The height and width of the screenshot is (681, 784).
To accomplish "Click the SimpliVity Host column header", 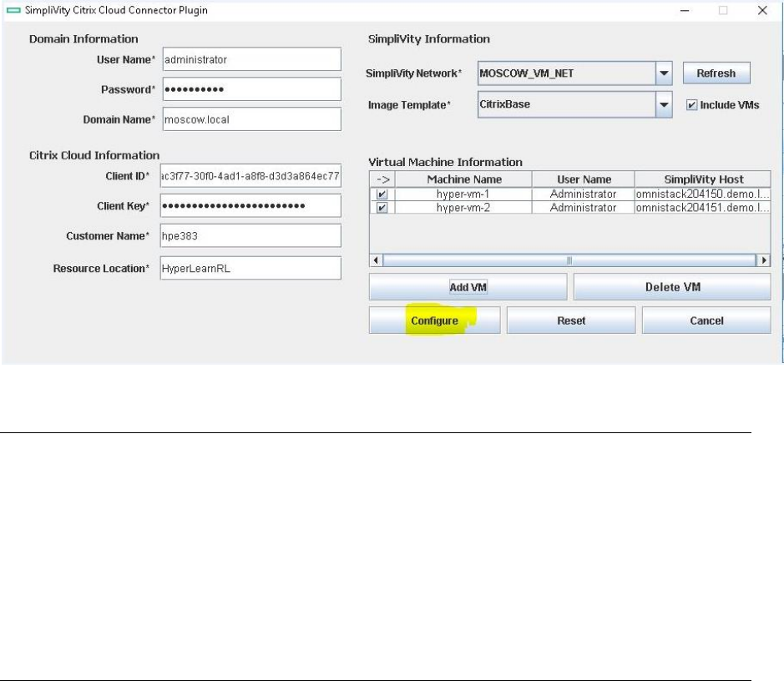I will [x=703, y=179].
